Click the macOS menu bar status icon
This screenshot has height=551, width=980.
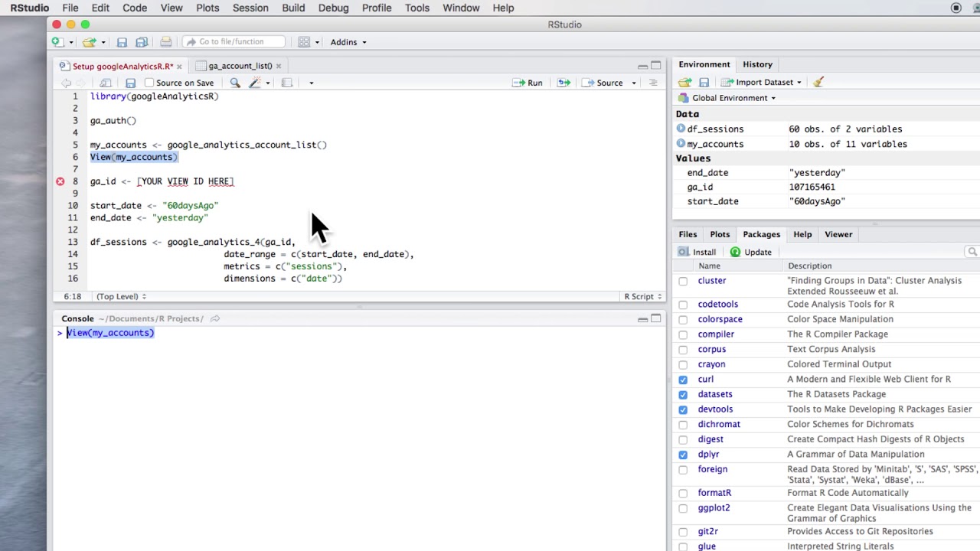pos(956,8)
